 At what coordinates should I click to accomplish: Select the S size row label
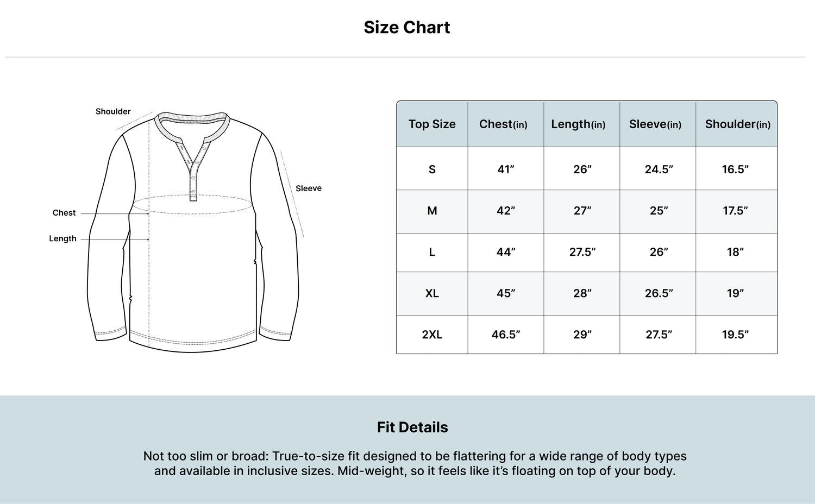432,169
